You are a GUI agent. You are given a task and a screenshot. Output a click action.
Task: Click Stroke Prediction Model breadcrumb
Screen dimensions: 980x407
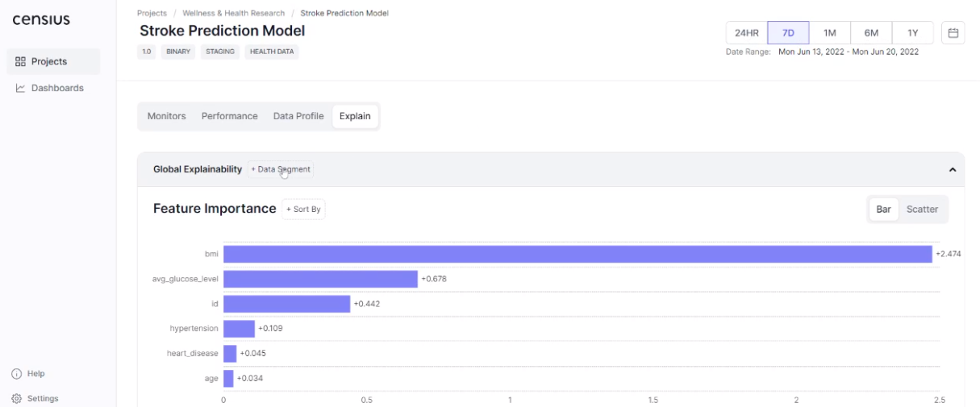coord(344,13)
